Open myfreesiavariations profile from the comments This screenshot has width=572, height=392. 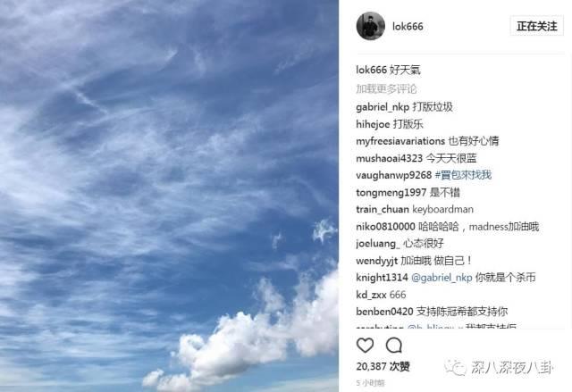pos(400,141)
